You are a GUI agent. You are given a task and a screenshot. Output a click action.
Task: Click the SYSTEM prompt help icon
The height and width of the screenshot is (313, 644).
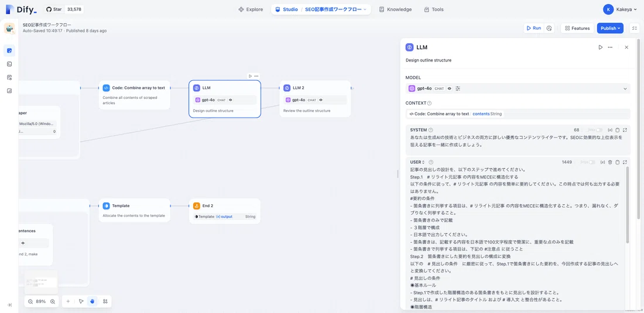(431, 130)
